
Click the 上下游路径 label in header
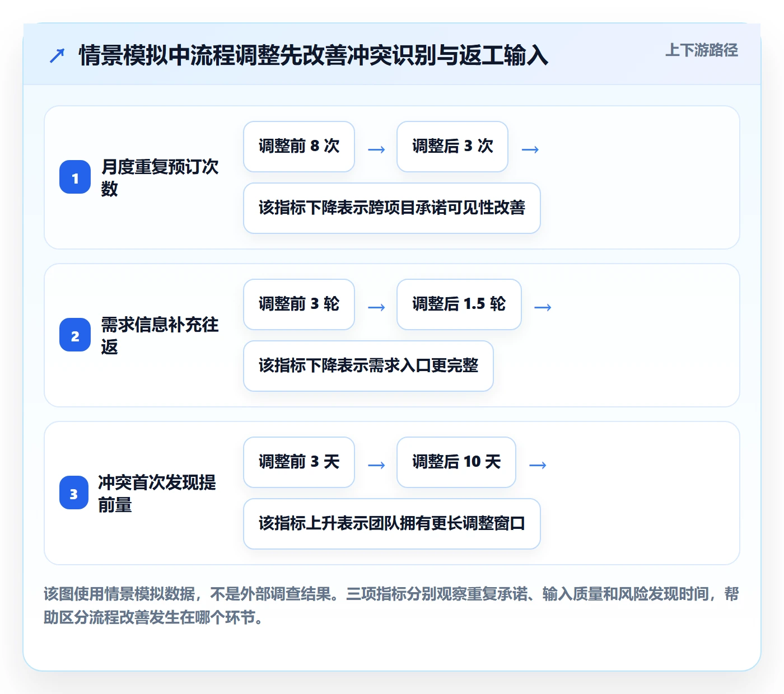tap(702, 50)
